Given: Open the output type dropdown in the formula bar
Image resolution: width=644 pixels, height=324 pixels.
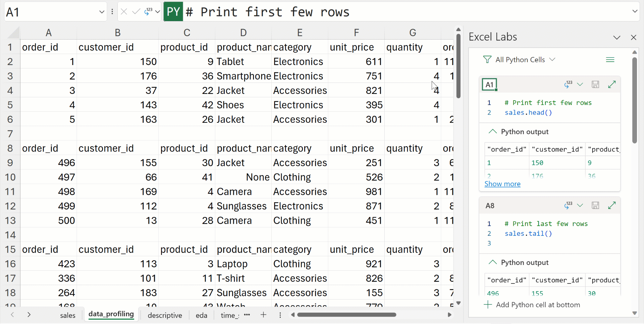Looking at the screenshot, I should click(x=158, y=11).
